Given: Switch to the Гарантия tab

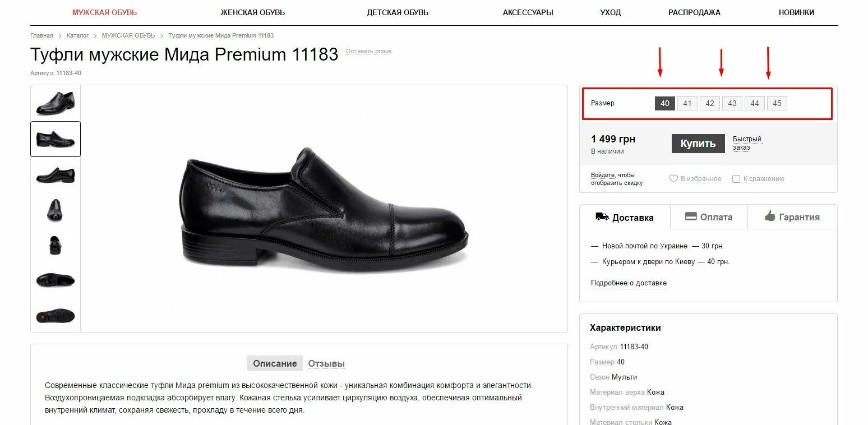Looking at the screenshot, I should coord(792,217).
